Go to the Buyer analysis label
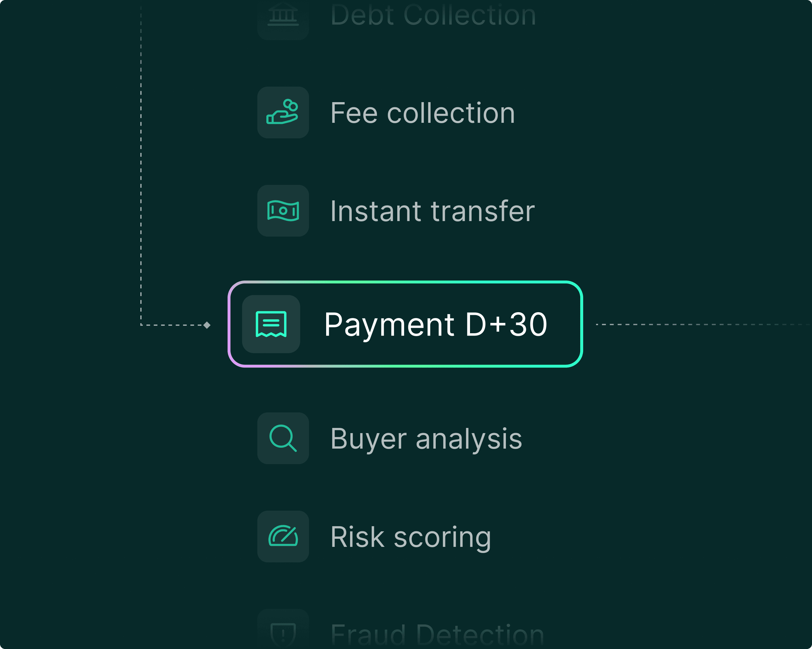This screenshot has height=649, width=812. pyautogui.click(x=426, y=439)
